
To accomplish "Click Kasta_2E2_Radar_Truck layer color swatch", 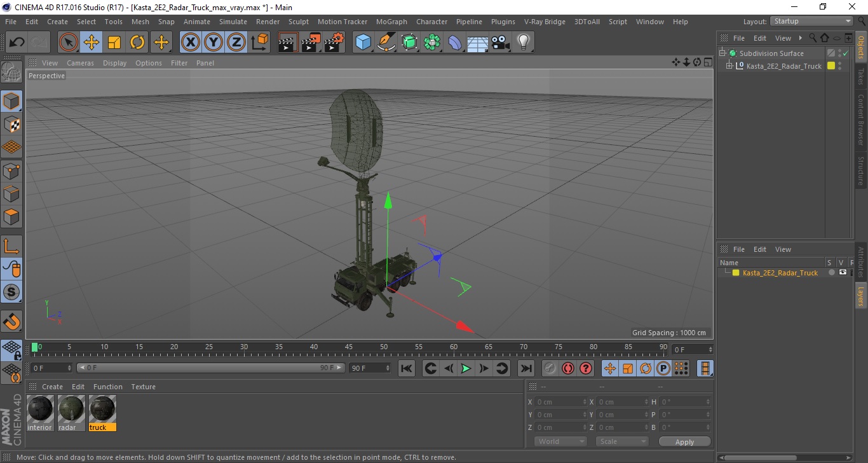I will point(736,273).
